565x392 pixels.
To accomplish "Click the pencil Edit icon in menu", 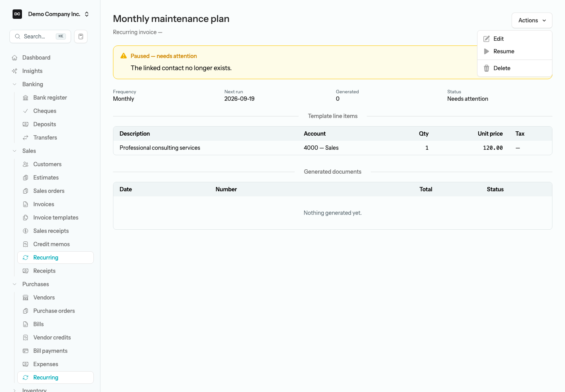I will pyautogui.click(x=487, y=39).
